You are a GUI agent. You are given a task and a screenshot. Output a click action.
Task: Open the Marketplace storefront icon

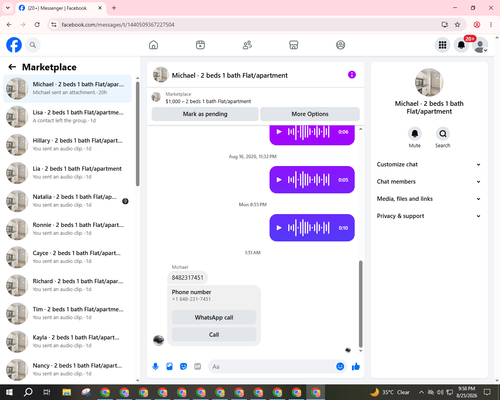[x=294, y=45]
